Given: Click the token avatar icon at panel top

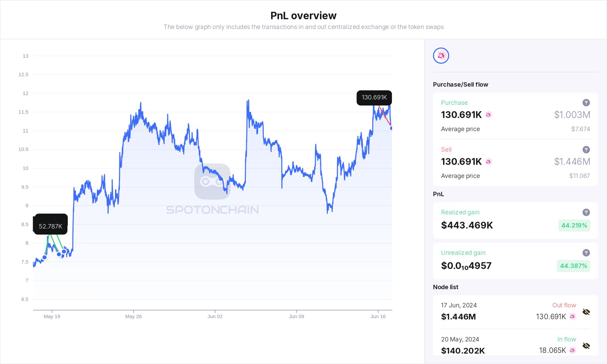Looking at the screenshot, I should coord(441,55).
